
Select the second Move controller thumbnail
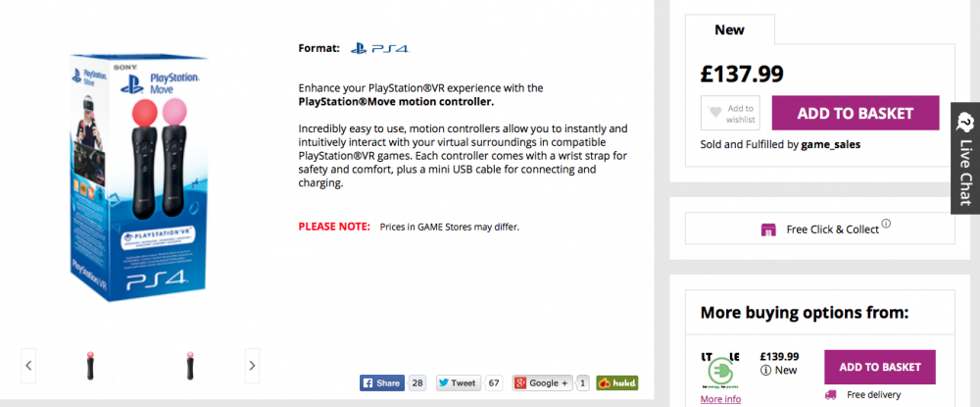184,366
